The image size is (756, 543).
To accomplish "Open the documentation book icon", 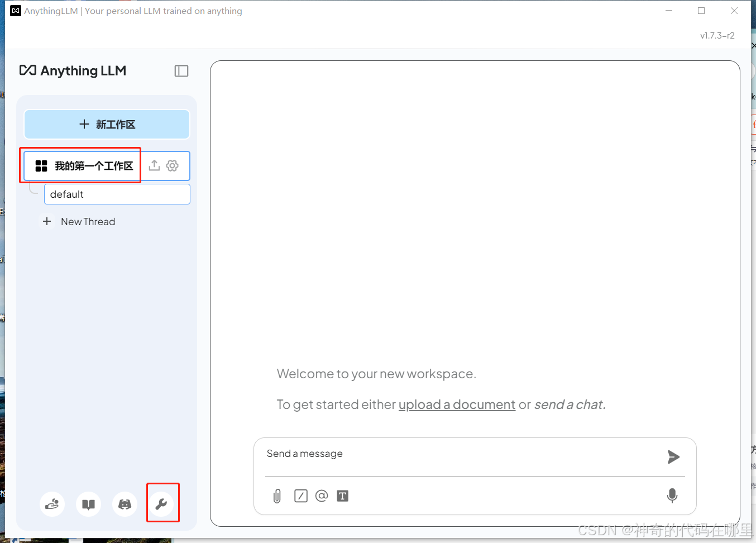I will pyautogui.click(x=88, y=504).
